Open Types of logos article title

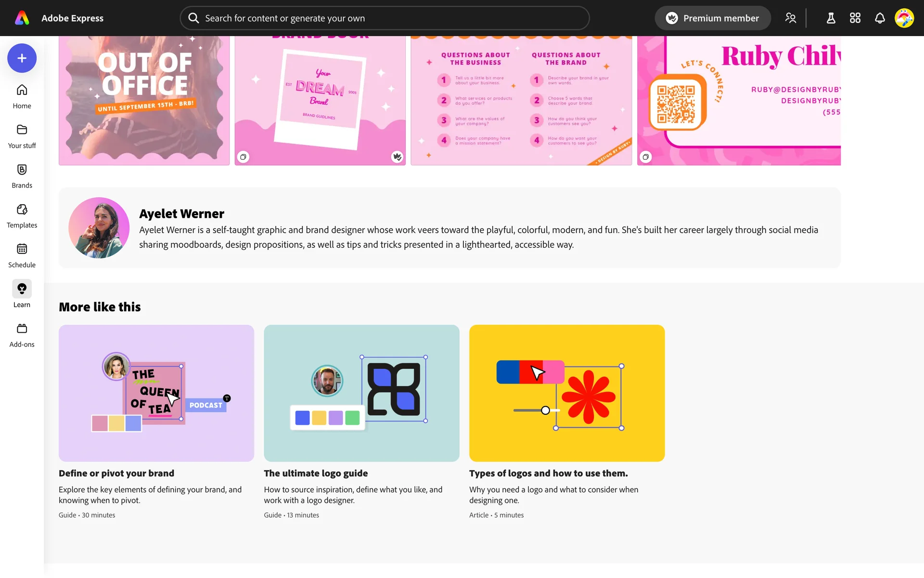[548, 473]
